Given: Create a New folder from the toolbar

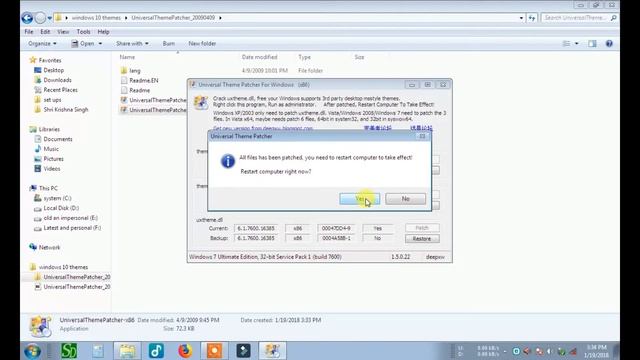Looking at the screenshot, I should pyautogui.click(x=202, y=43).
